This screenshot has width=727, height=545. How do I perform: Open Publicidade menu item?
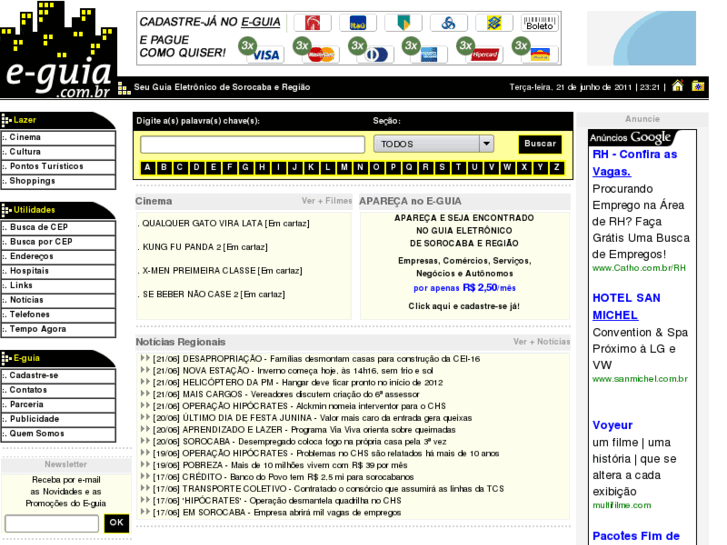tap(58, 419)
